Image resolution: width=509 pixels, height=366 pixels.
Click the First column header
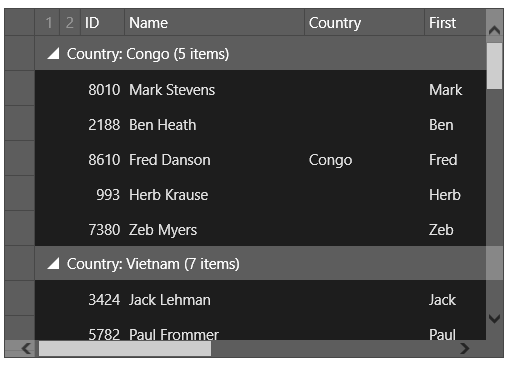click(x=455, y=23)
